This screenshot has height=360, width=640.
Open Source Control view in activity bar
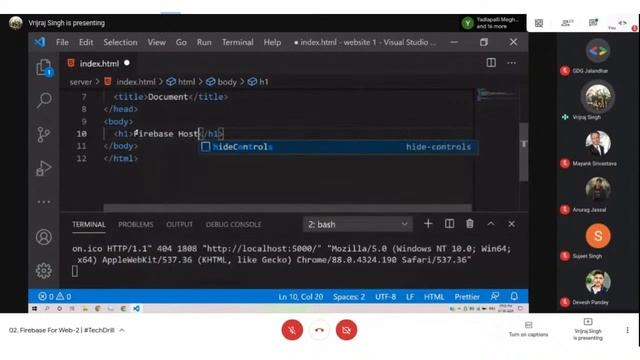pos(44,134)
